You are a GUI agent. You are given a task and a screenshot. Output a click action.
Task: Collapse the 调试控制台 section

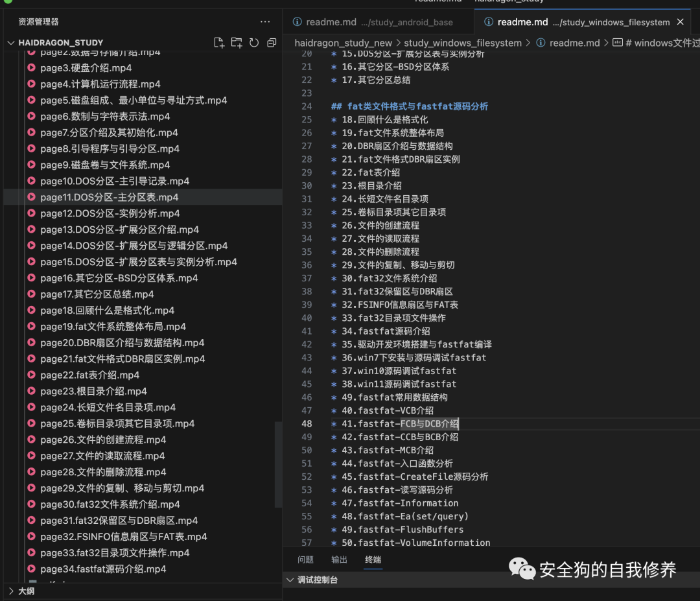[x=290, y=580]
